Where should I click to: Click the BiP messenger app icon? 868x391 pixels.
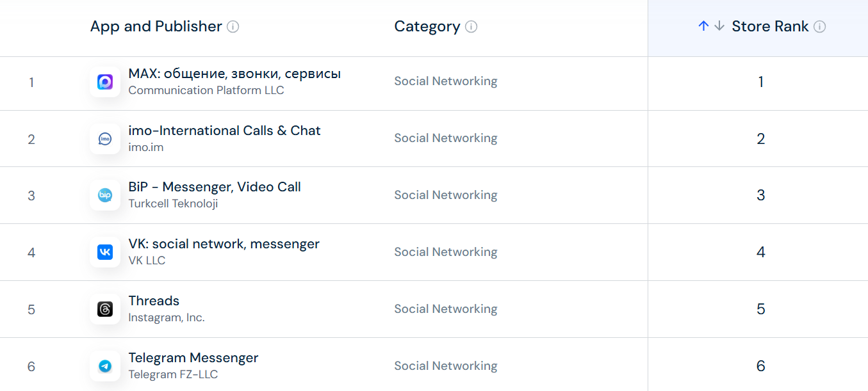pyautogui.click(x=105, y=195)
